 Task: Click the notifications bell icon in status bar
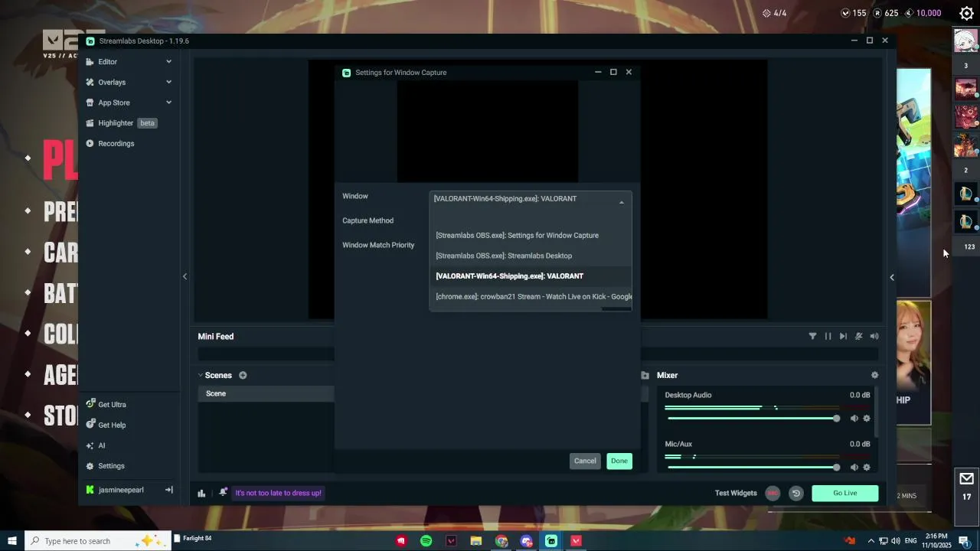(x=223, y=493)
